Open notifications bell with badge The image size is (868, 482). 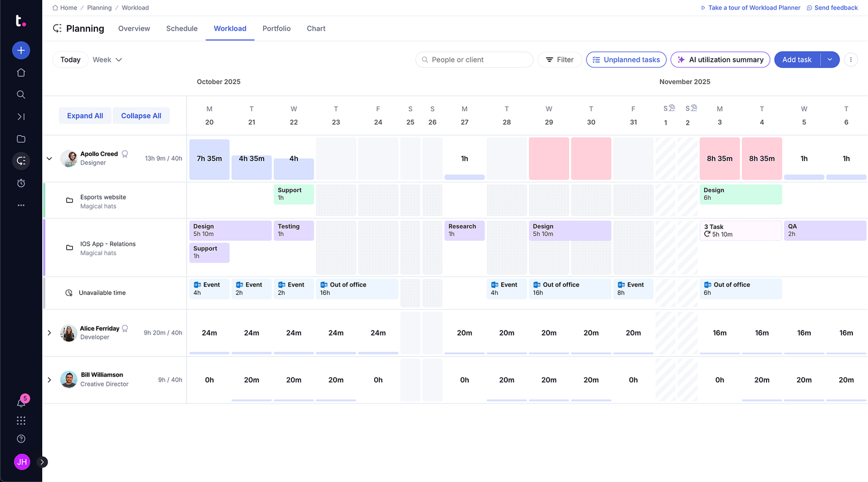click(x=21, y=403)
